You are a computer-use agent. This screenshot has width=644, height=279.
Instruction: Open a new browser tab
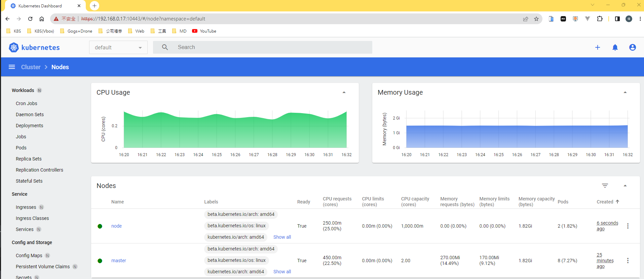click(94, 6)
